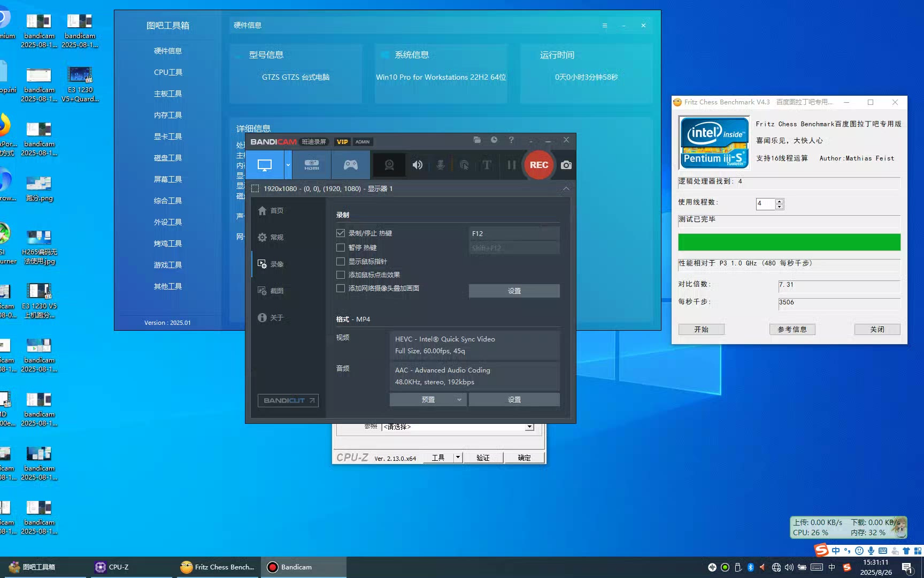Click Bandicam pause recording icon
Viewport: 924px width, 578px height.
512,165
